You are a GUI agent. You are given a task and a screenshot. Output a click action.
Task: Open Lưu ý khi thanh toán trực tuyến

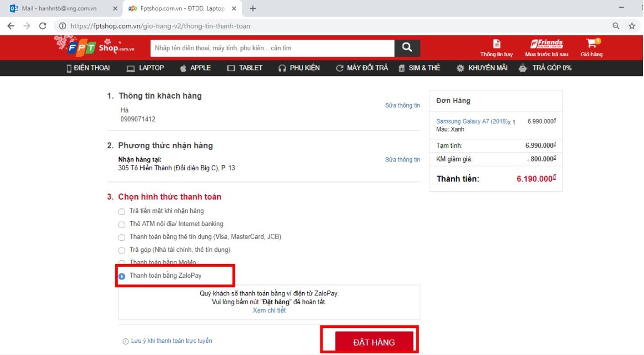[x=171, y=341]
